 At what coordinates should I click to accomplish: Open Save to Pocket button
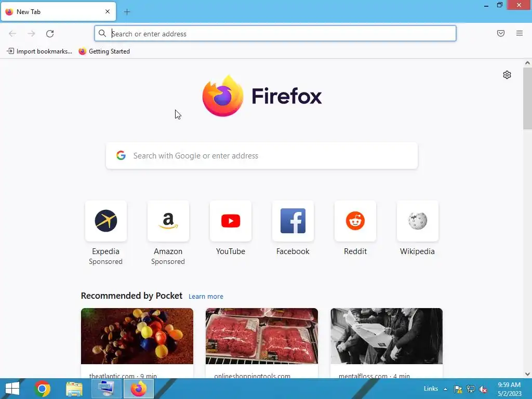[x=501, y=33]
